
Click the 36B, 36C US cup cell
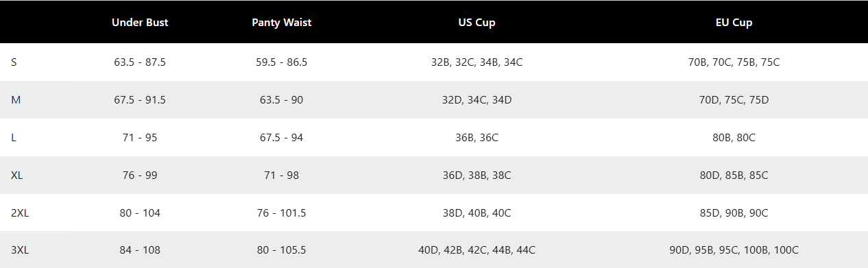477,137
